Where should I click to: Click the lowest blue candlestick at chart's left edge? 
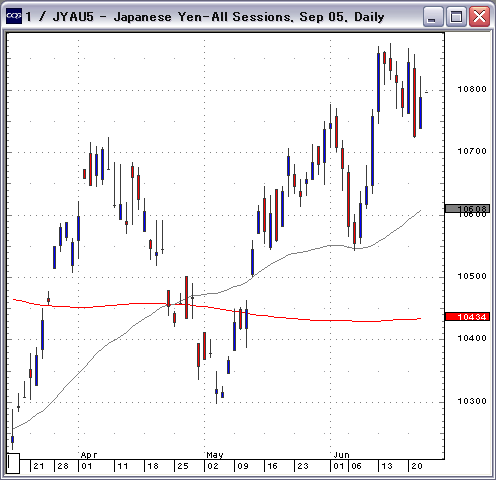point(12,439)
